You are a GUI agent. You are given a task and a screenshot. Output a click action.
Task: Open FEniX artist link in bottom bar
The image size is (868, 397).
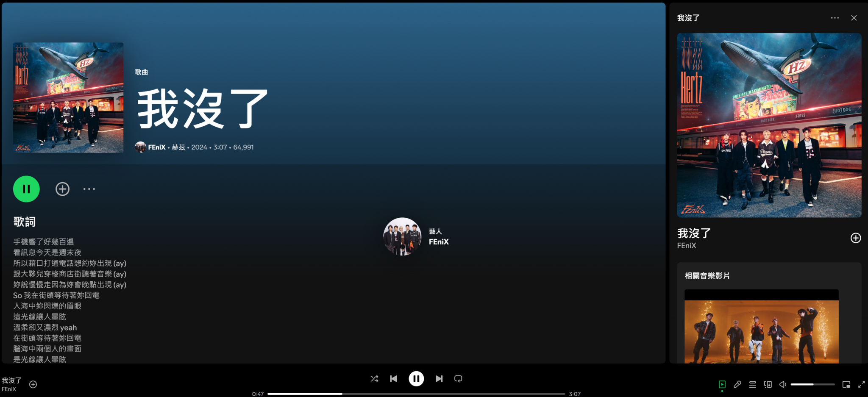coord(9,389)
